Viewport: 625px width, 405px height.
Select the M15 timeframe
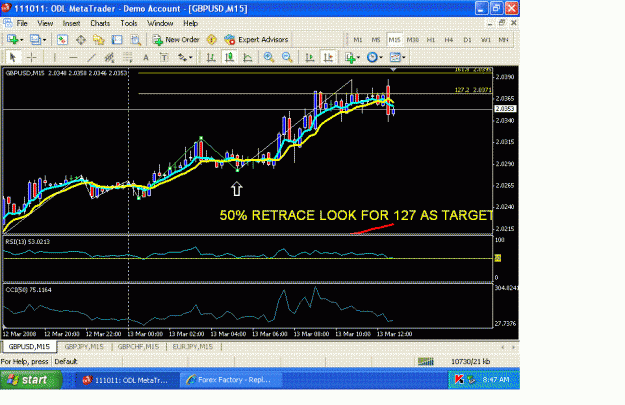pyautogui.click(x=394, y=40)
